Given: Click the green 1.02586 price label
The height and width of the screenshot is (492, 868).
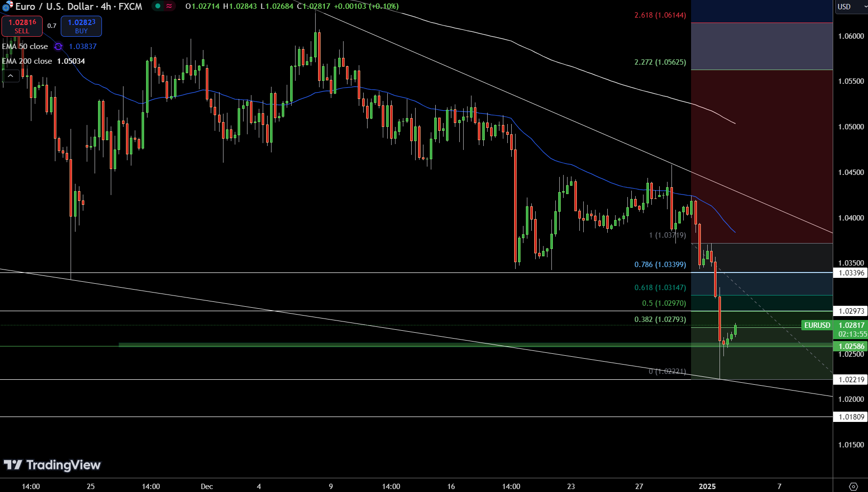Looking at the screenshot, I should pos(851,346).
